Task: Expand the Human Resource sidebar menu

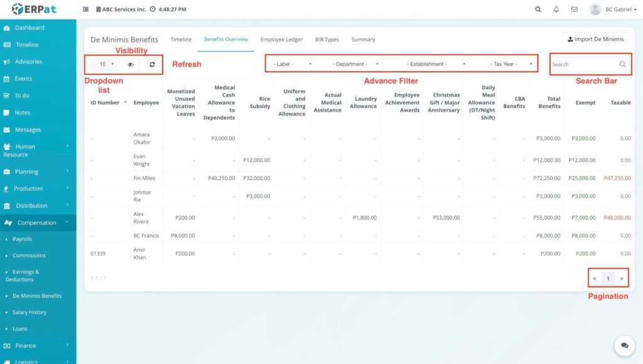Action: tap(38, 150)
